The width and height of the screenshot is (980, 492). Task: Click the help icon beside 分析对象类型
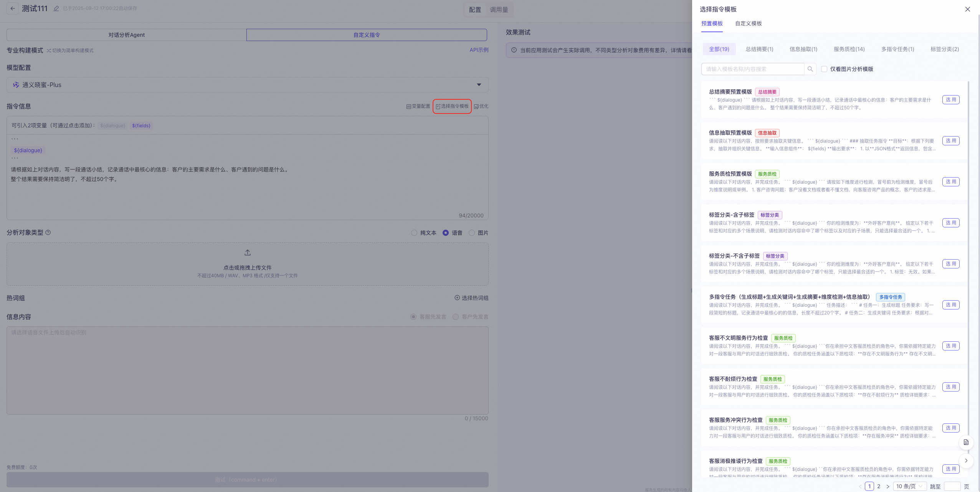pyautogui.click(x=48, y=232)
